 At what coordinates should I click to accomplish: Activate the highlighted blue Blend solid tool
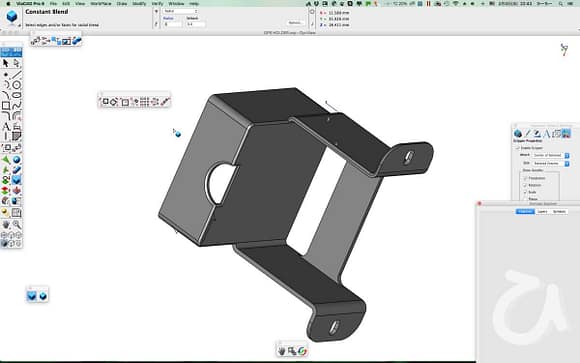point(17,180)
